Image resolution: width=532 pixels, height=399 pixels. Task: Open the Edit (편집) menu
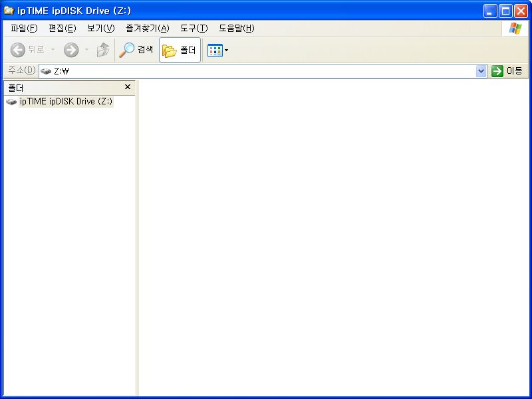click(x=62, y=28)
